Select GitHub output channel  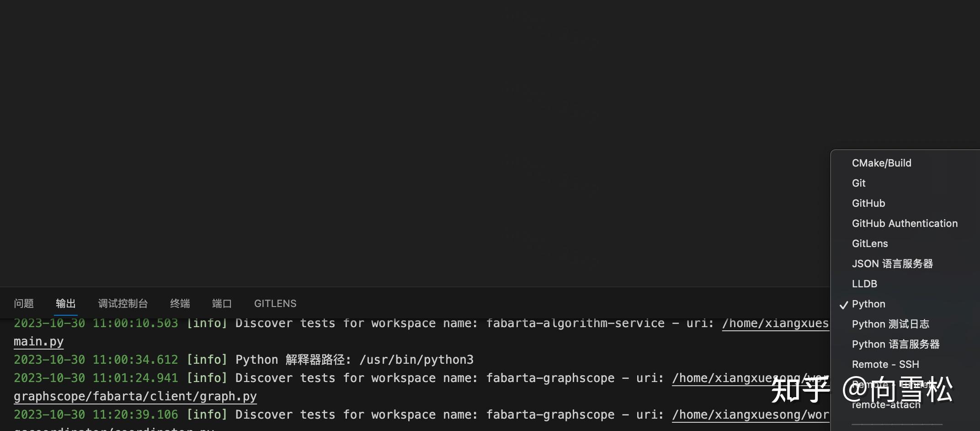tap(868, 203)
